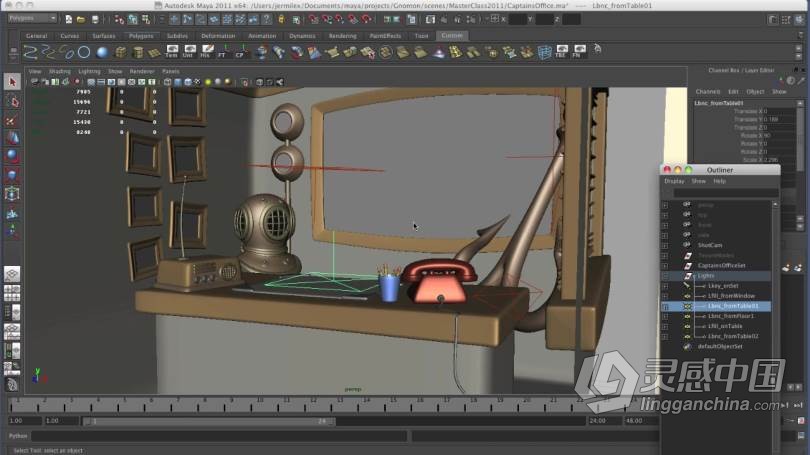Collapse the Lights set in Outliner
Viewport: 810px width, 455px height.
tap(665, 276)
